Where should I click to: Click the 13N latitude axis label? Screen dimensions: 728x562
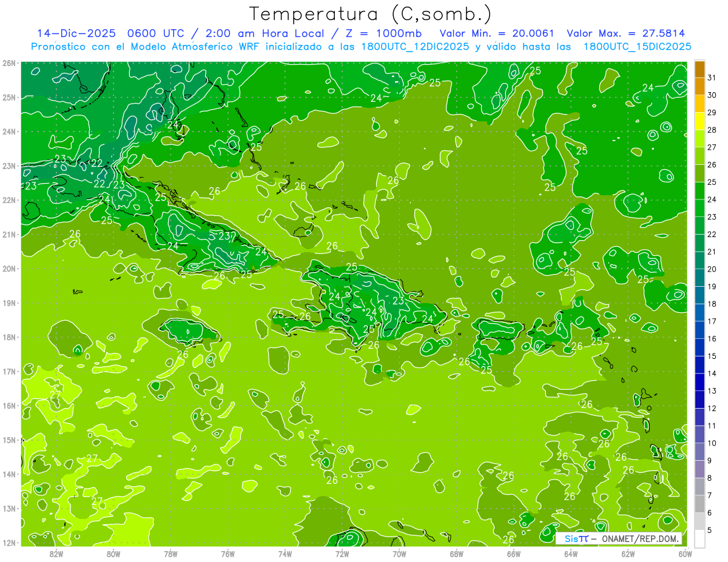click(x=8, y=508)
